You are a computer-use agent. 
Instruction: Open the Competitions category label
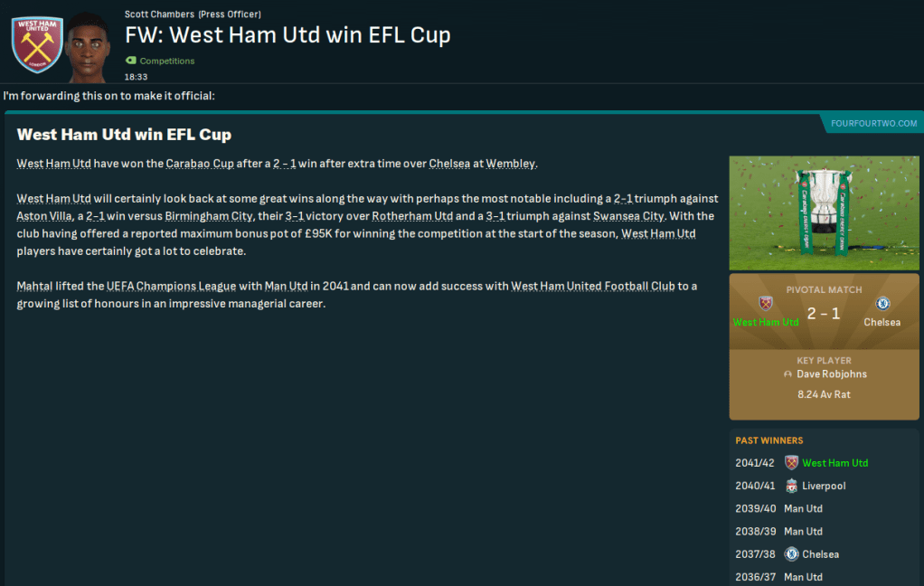pyautogui.click(x=167, y=61)
